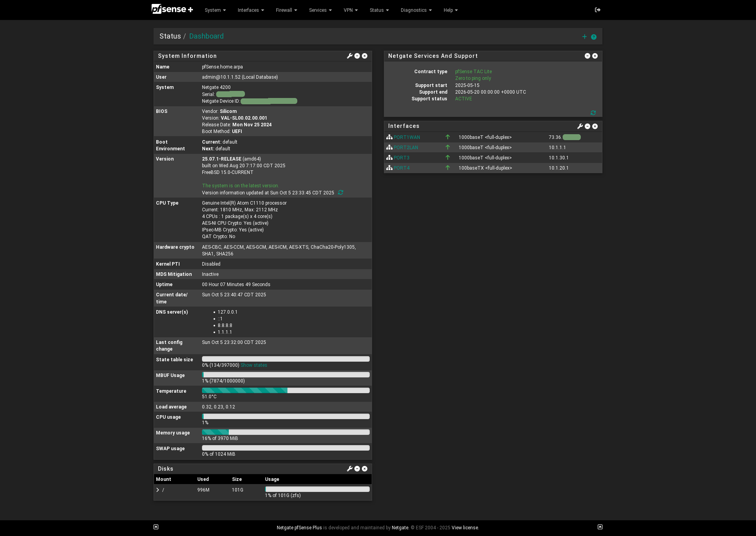This screenshot has height=536, width=756.
Task: Click the logout icon in navbar
Action: click(597, 10)
